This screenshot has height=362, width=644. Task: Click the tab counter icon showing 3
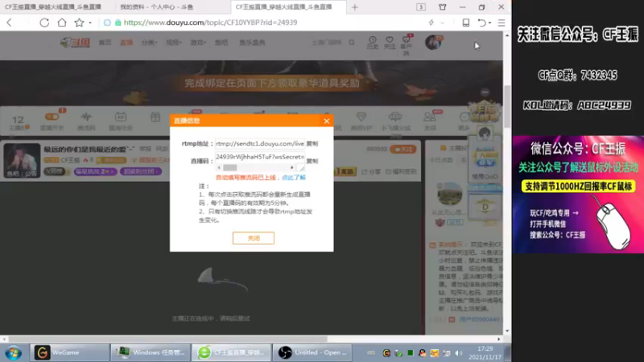pos(421,7)
